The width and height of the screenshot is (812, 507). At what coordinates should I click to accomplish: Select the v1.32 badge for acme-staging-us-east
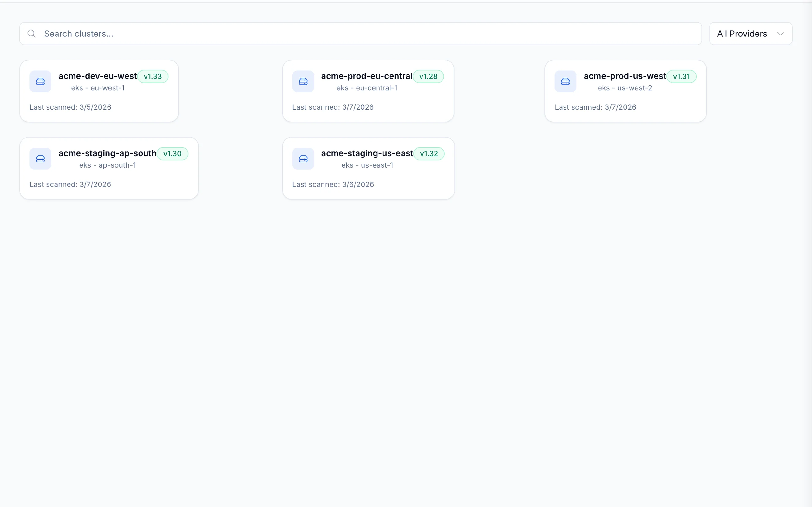(429, 154)
